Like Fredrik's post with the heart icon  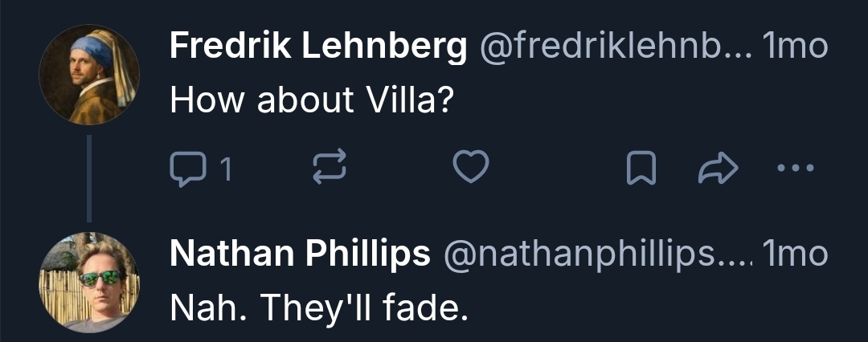[471, 168]
